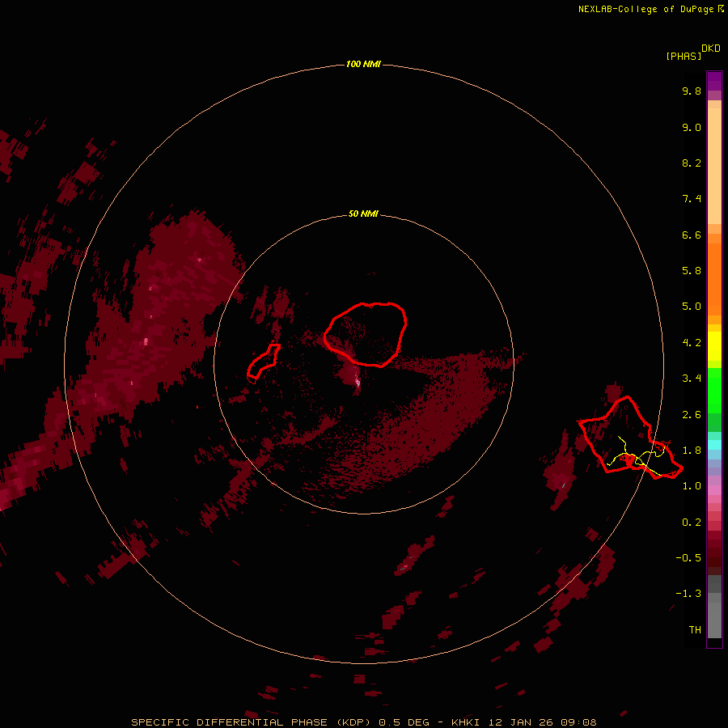The width and height of the screenshot is (728, 728).
Task: Select the 1.8 scale value
Action: pyautogui.click(x=692, y=451)
